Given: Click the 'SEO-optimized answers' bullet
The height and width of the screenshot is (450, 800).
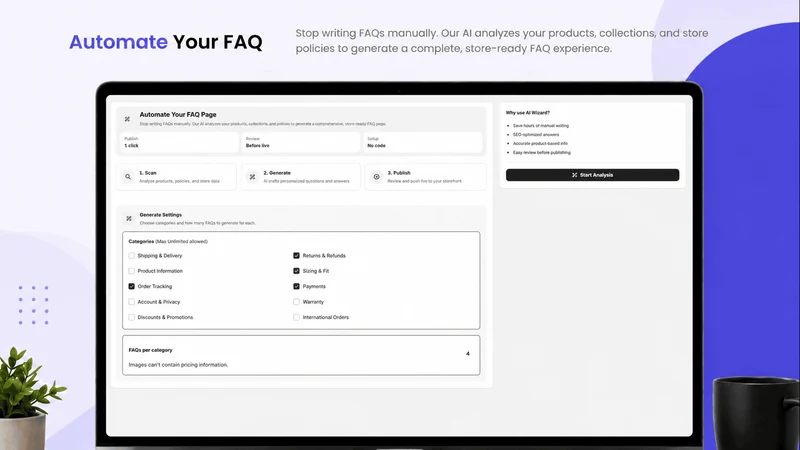Looking at the screenshot, I should click(x=536, y=135).
